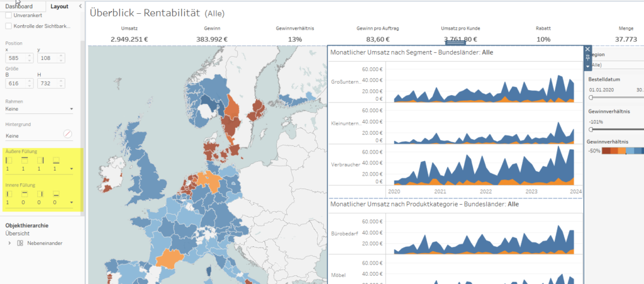Image resolution: width=644 pixels, height=284 pixels.
Task: Open the container's more options arrow
Action: 587,67
